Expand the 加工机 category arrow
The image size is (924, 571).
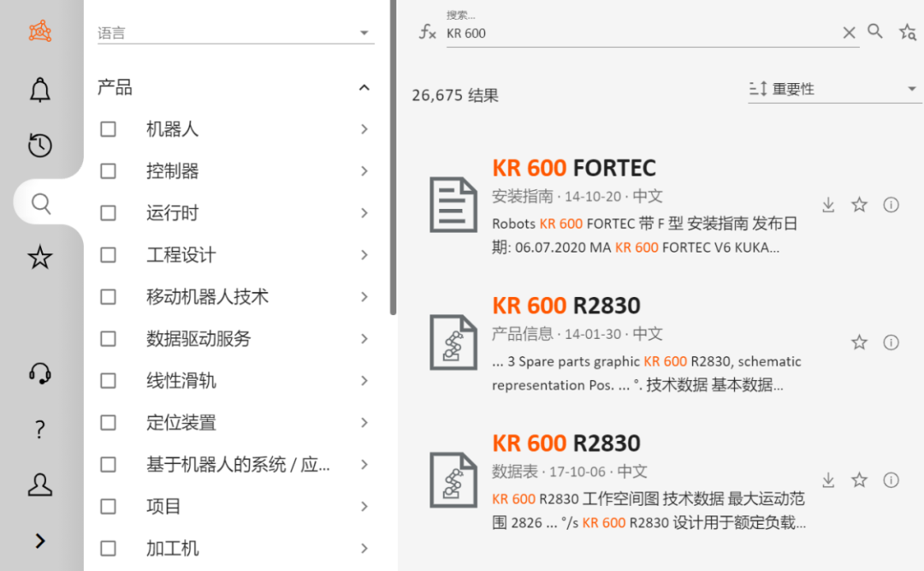tap(364, 548)
